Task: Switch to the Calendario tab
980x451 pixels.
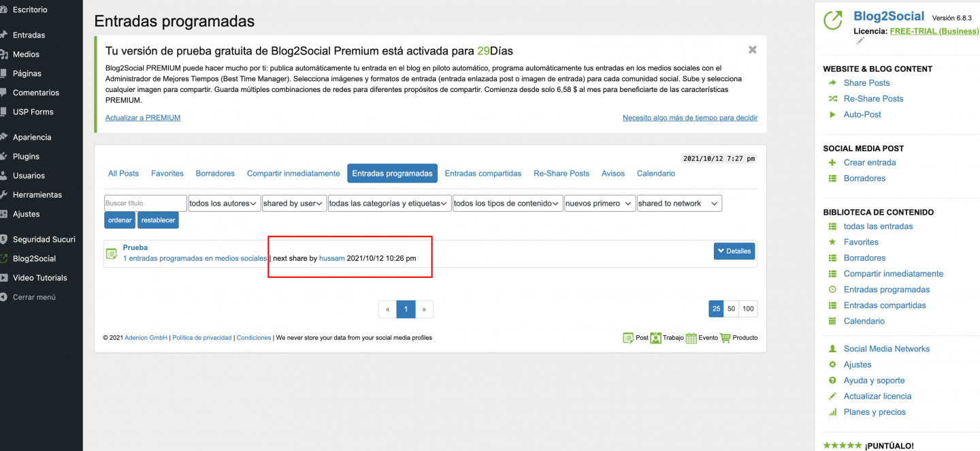Action: coord(656,174)
